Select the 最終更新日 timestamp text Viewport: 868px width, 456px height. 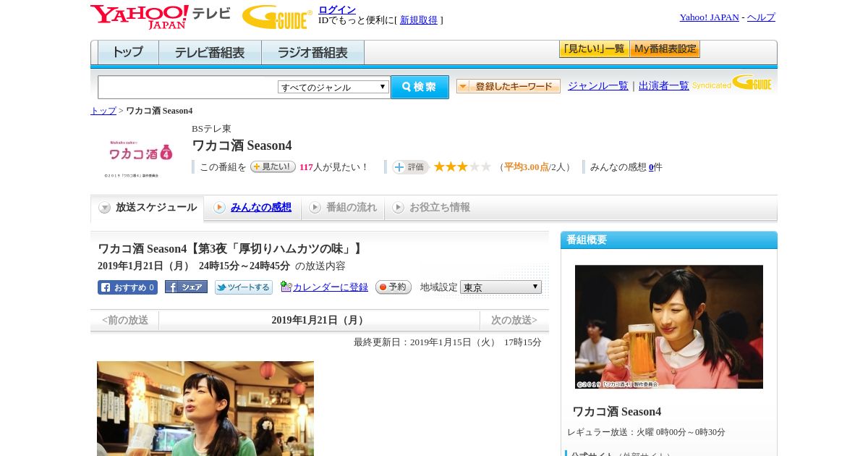tap(448, 342)
